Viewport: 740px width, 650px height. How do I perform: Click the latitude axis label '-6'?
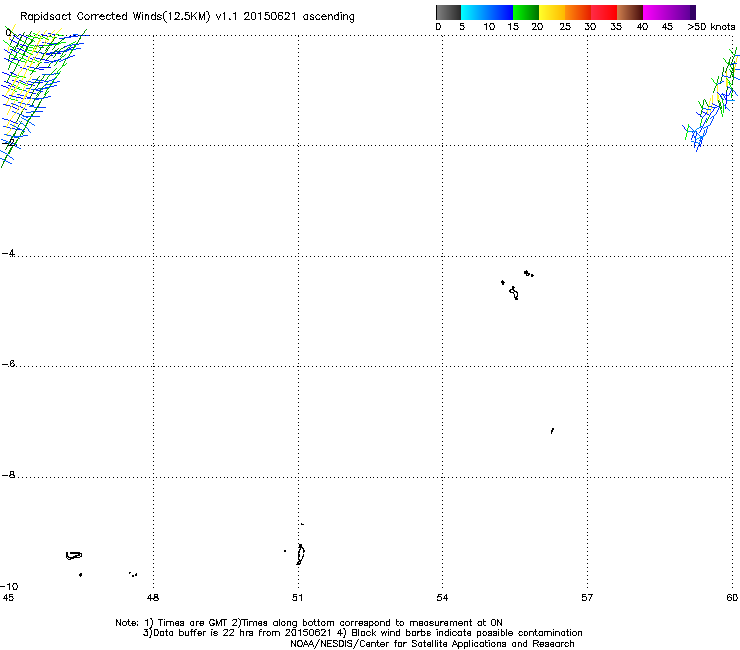8,363
